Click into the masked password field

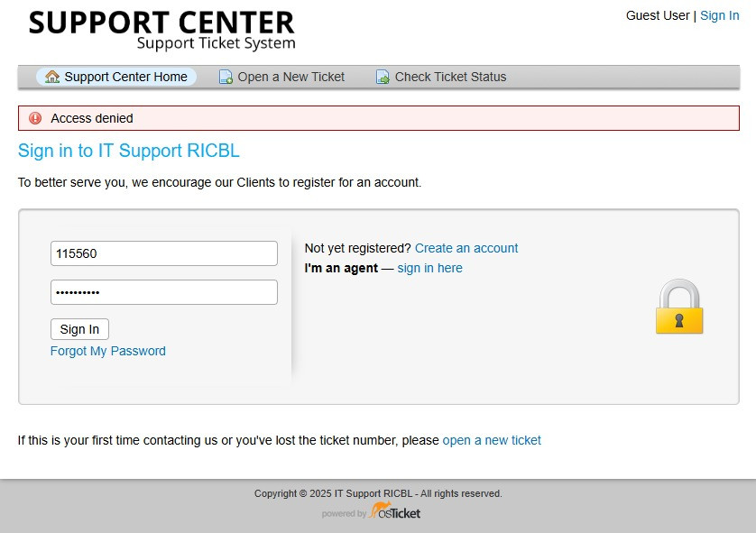point(163,292)
